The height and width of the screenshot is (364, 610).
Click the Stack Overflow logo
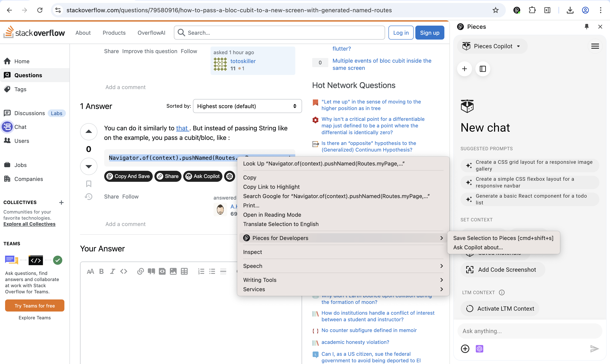click(34, 32)
